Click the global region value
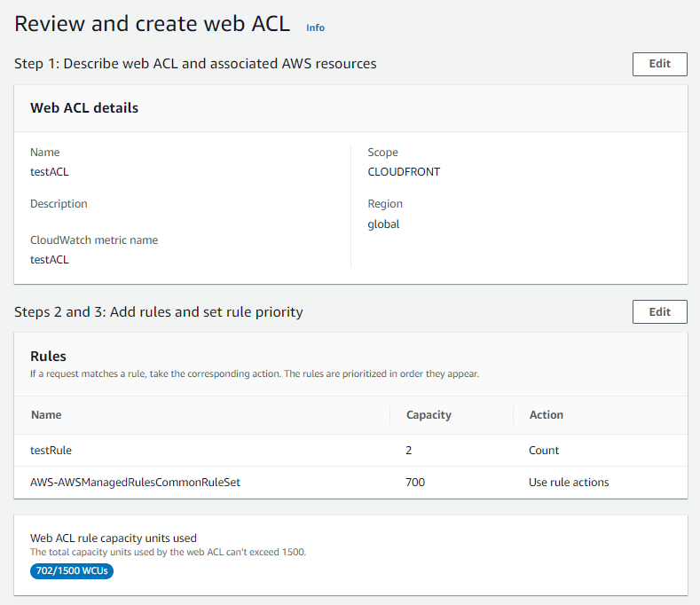 click(x=383, y=224)
